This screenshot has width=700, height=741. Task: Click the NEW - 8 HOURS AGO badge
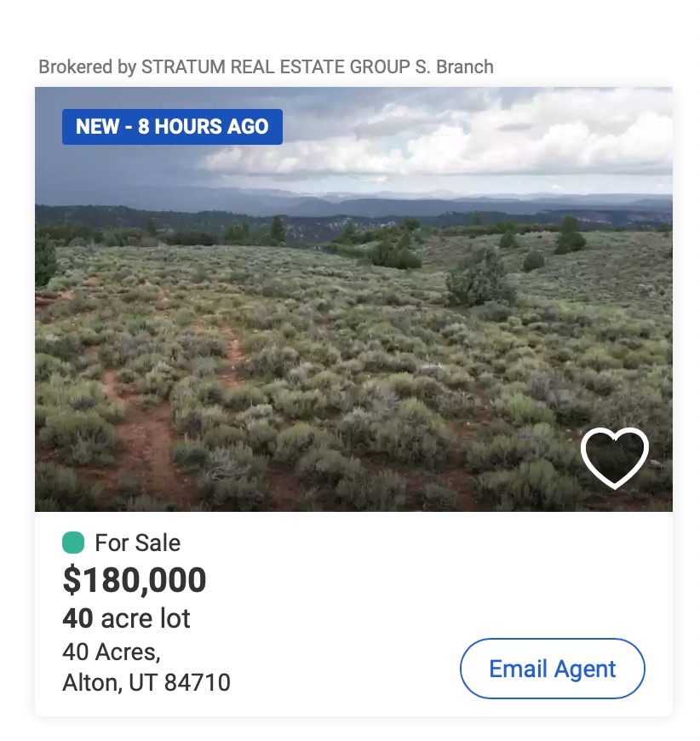172,127
